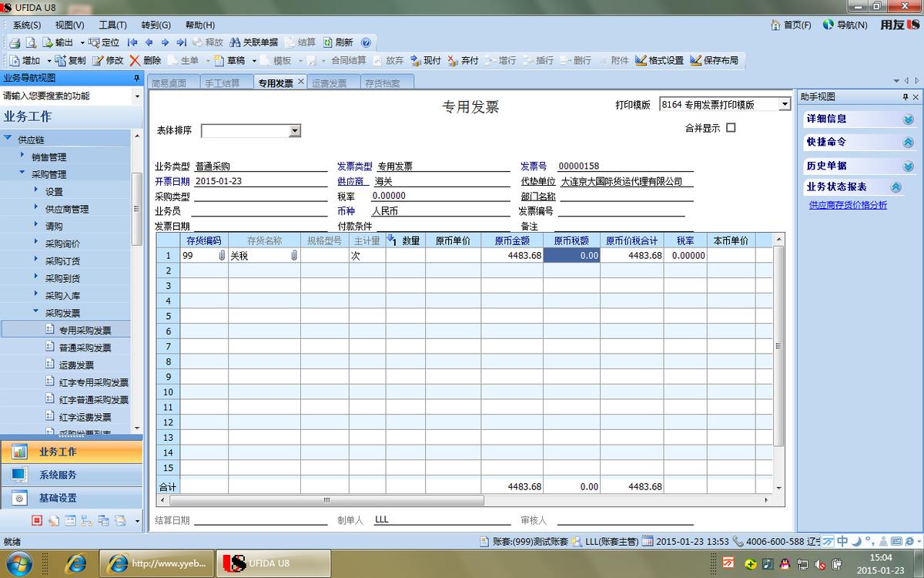The width and height of the screenshot is (924, 578).
Task: Click the 保存布局 (save layout) icon
Action: pyautogui.click(x=710, y=60)
